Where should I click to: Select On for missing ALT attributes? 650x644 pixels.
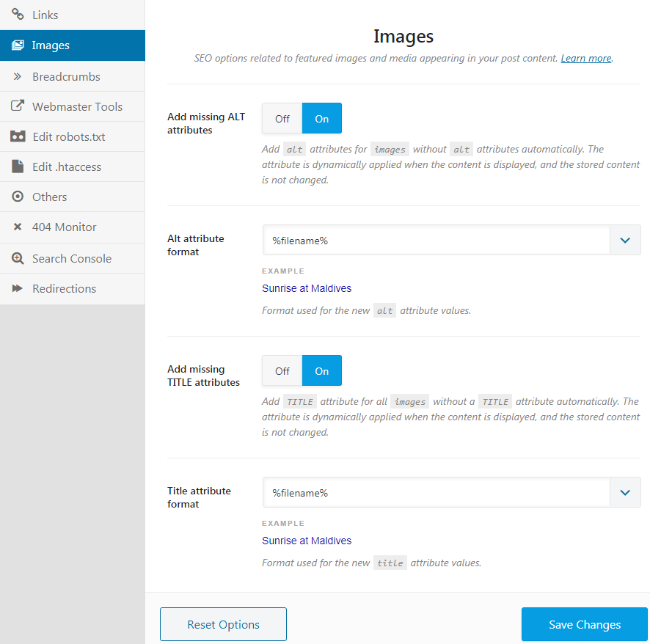coord(321,118)
